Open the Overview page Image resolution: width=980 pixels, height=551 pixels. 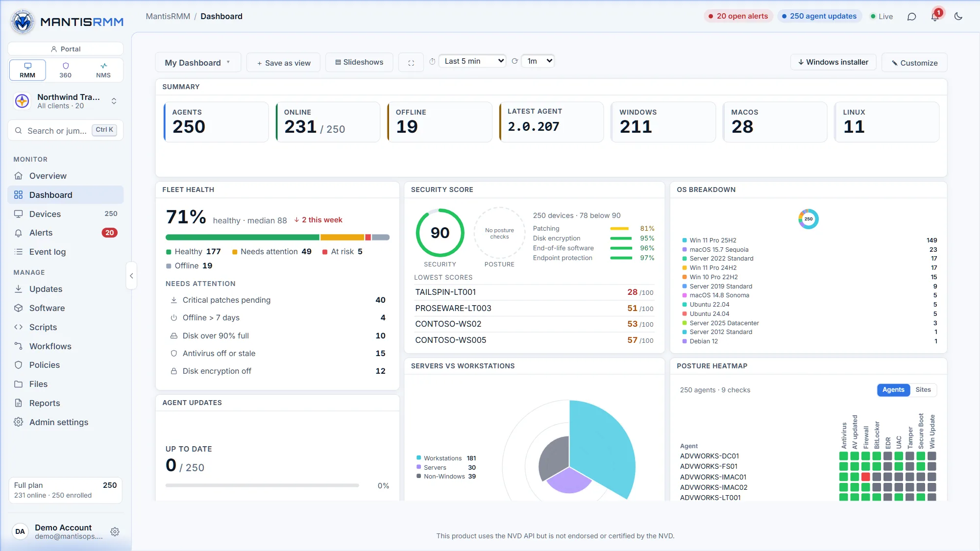tap(66, 176)
